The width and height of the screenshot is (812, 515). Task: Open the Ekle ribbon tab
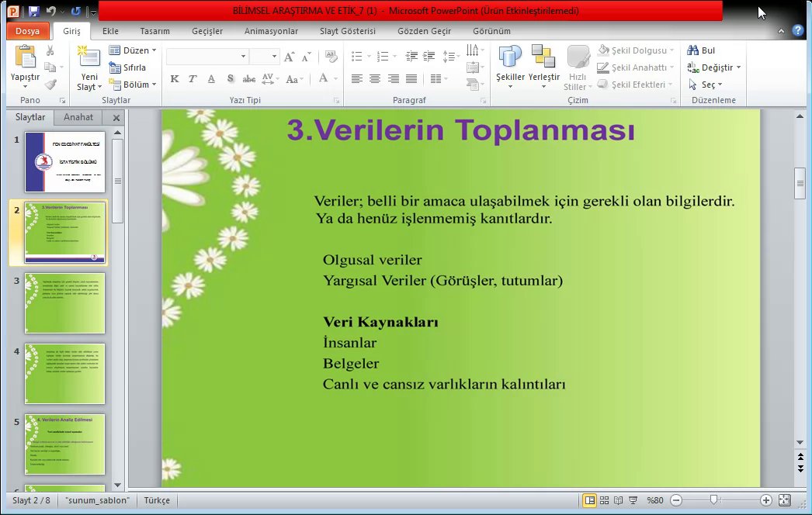point(110,31)
